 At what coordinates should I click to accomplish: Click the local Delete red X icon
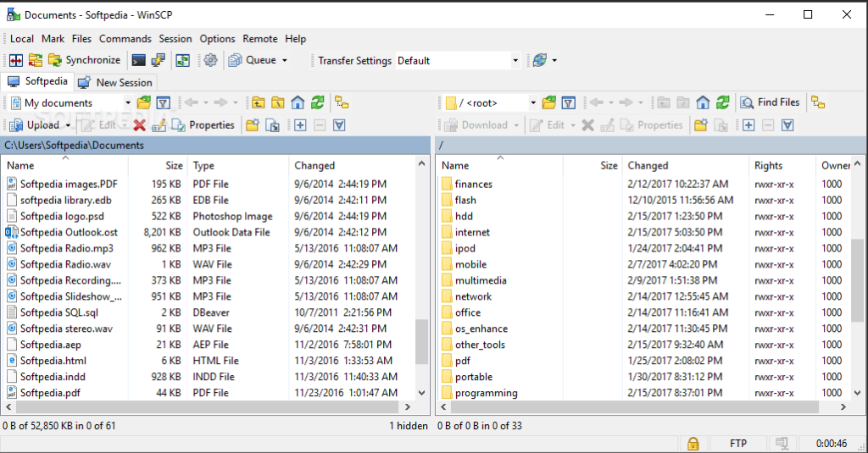pos(140,125)
